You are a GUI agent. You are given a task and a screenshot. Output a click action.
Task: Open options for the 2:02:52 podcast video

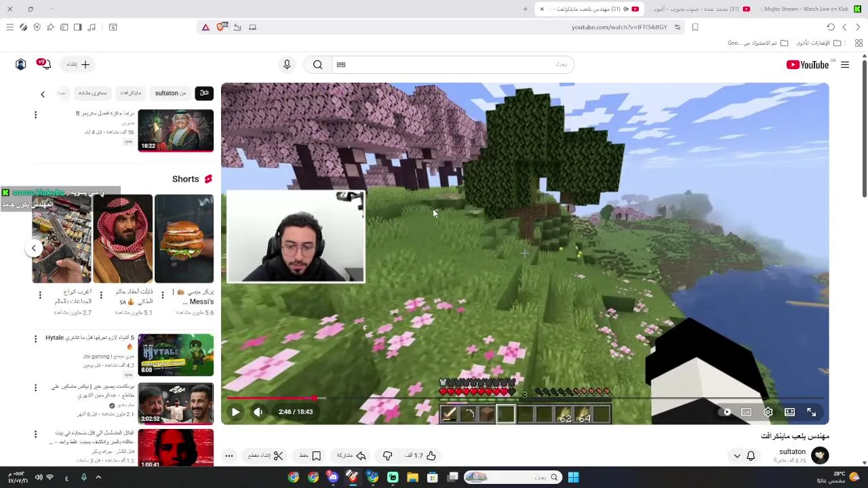click(35, 388)
